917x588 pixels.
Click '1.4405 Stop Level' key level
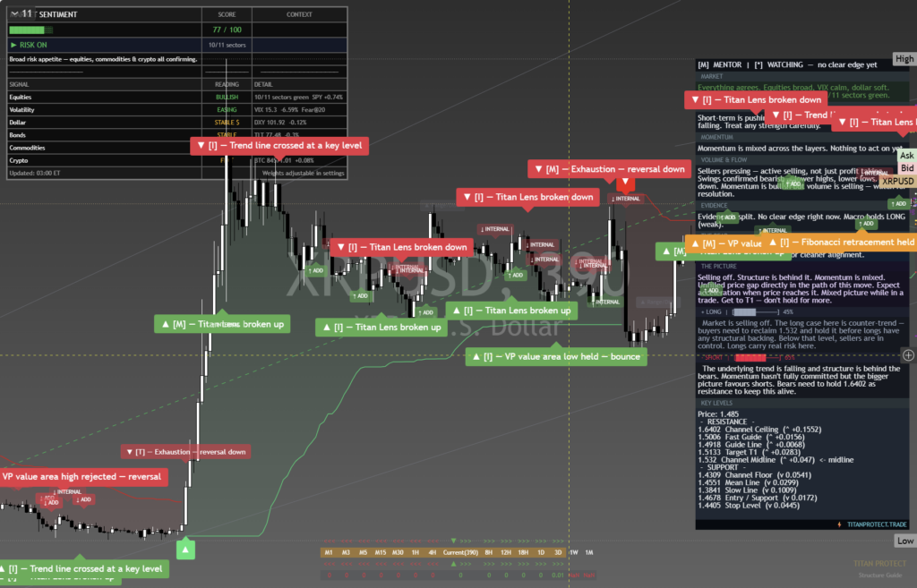click(x=749, y=506)
